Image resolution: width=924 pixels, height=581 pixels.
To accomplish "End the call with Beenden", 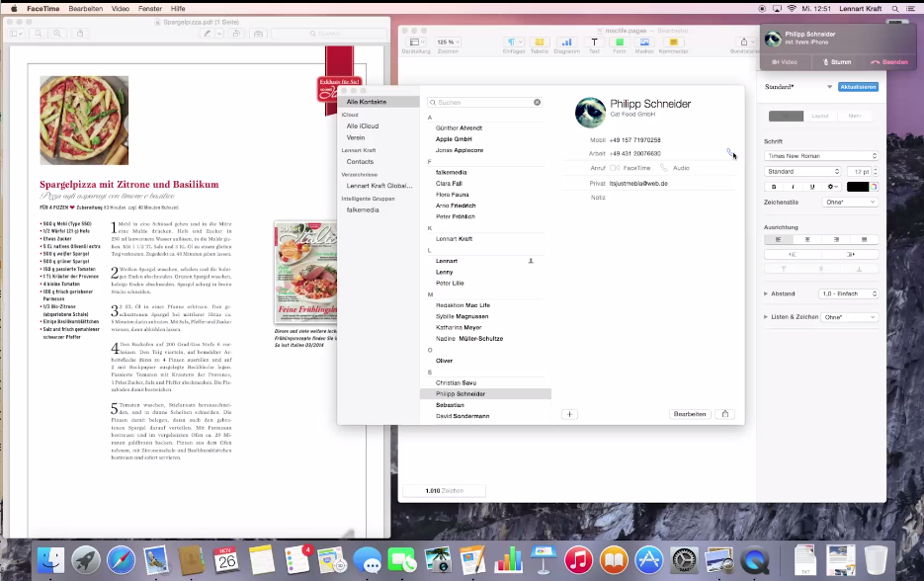I will [889, 62].
